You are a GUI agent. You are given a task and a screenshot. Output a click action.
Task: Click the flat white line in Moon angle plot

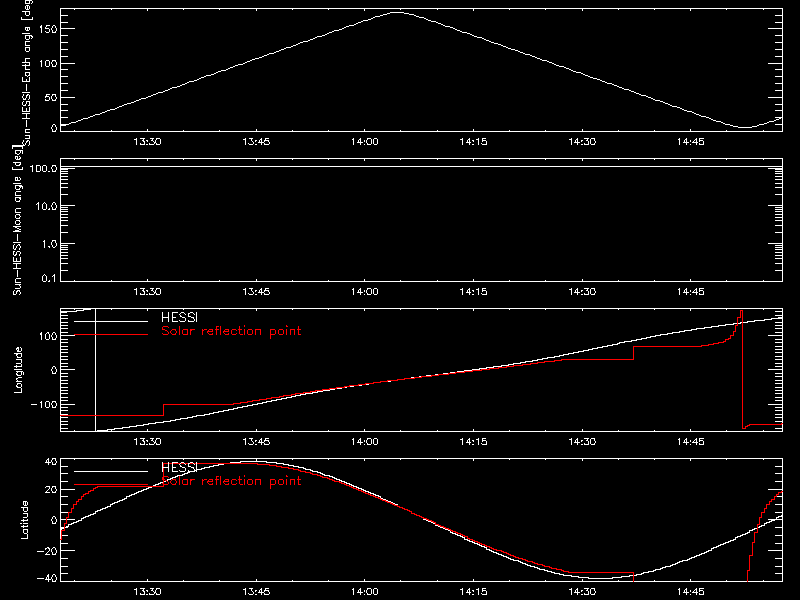[x=421, y=166]
